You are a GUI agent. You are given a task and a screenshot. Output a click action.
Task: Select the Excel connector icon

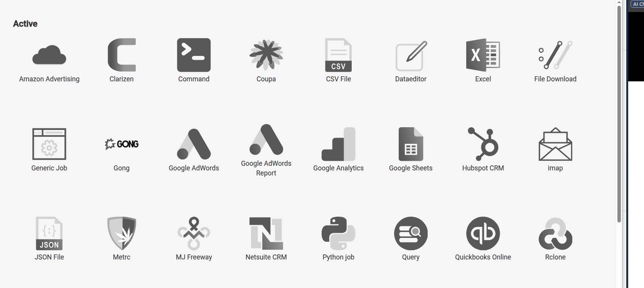483,55
